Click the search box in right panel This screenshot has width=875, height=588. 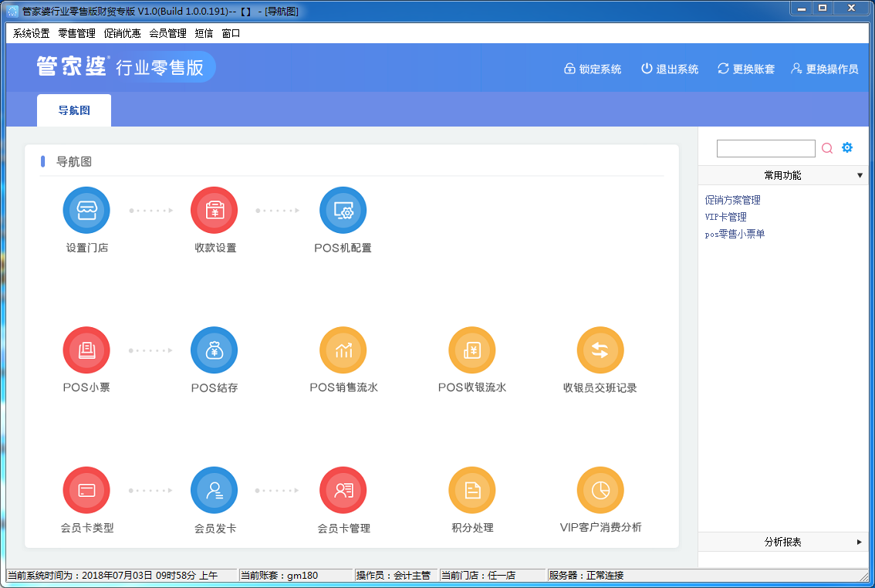point(765,148)
